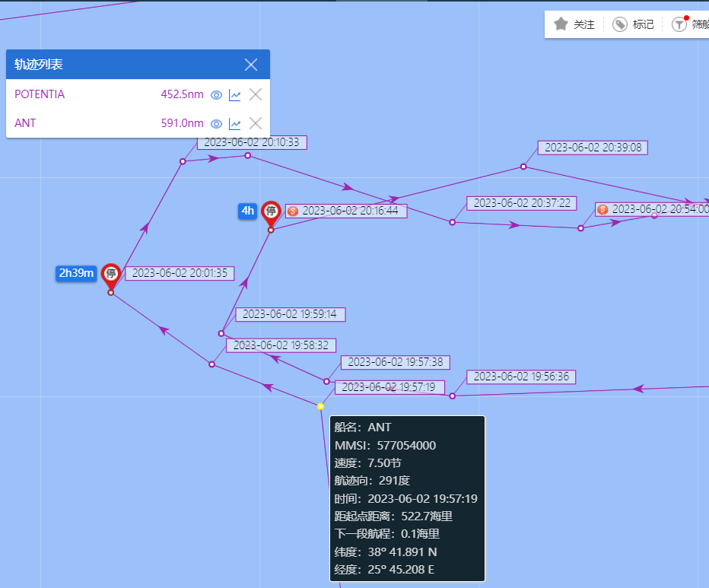Click the 标记 tag icon
The height and width of the screenshot is (588, 709).
coord(619,24)
